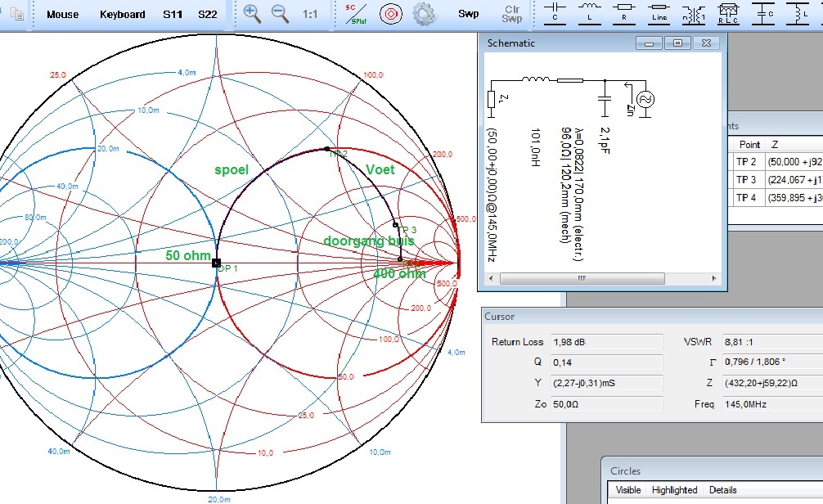Click the red concentric circles icon
Screen dimensions: 823x504
point(390,14)
